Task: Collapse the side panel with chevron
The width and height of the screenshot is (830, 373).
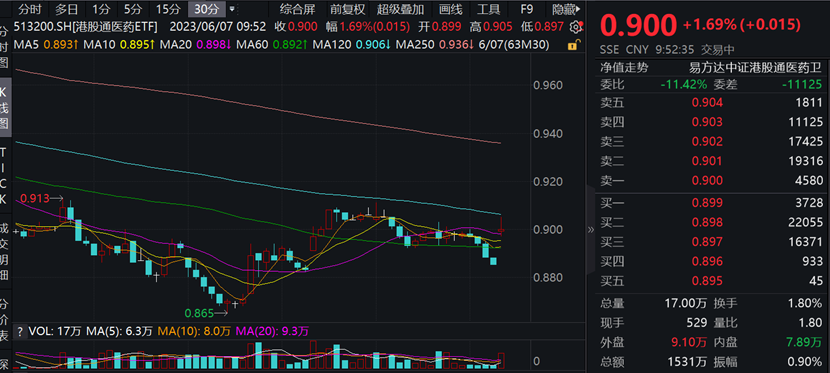Action: pyautogui.click(x=591, y=229)
